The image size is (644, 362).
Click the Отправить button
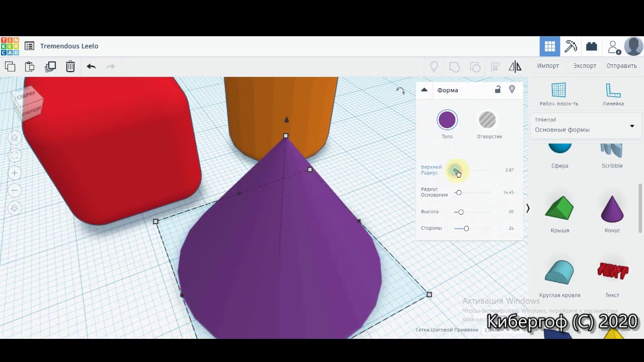(621, 66)
